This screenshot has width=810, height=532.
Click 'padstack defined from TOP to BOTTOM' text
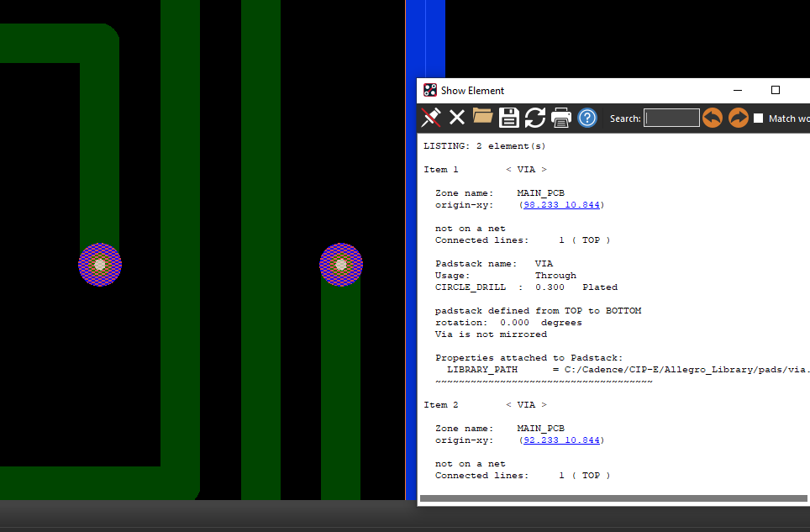(539, 311)
